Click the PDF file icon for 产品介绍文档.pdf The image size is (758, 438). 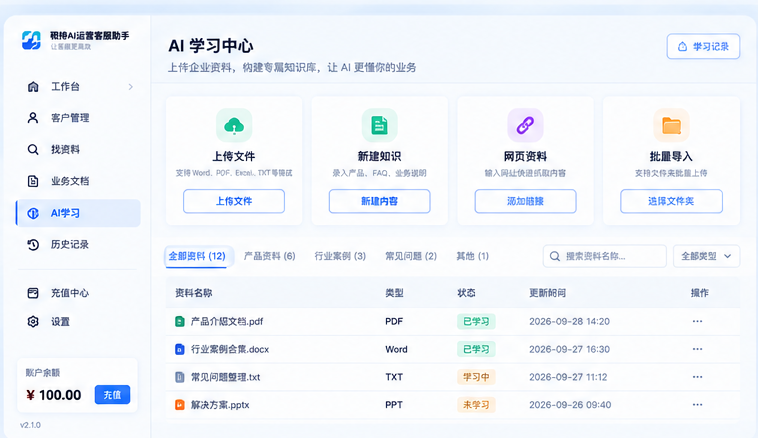(x=180, y=321)
